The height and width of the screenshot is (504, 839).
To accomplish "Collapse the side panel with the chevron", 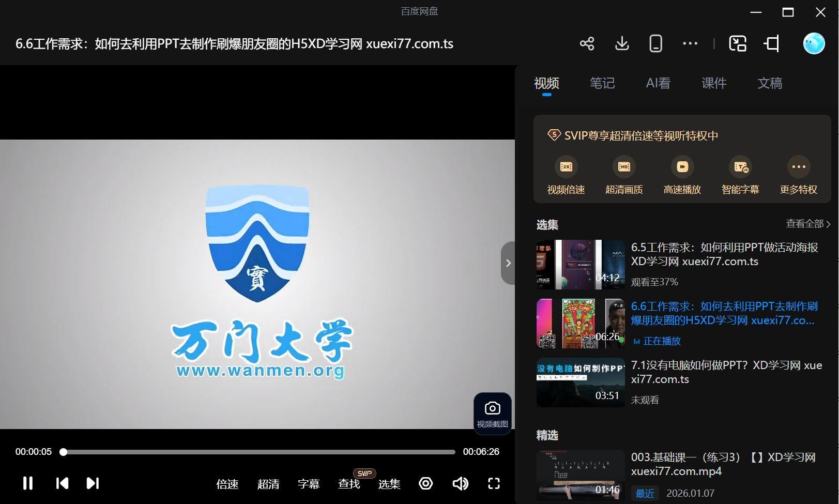I will pyautogui.click(x=508, y=263).
